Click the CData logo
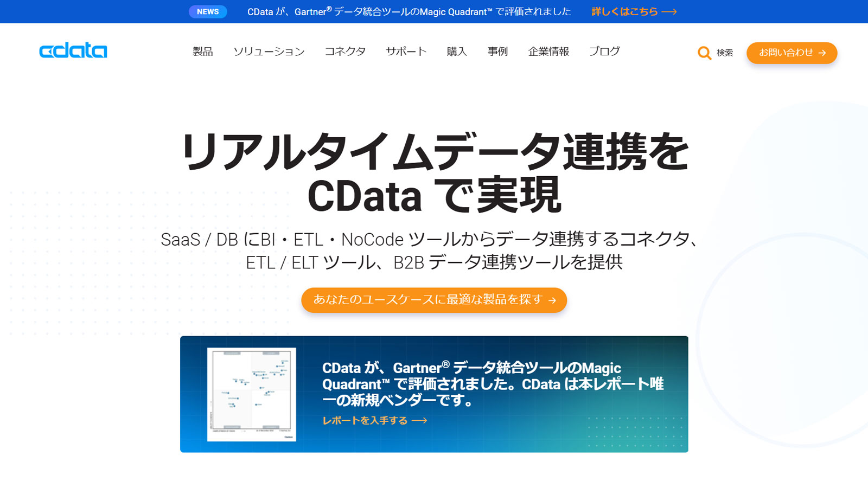Image resolution: width=868 pixels, height=488 pixels. (x=73, y=51)
